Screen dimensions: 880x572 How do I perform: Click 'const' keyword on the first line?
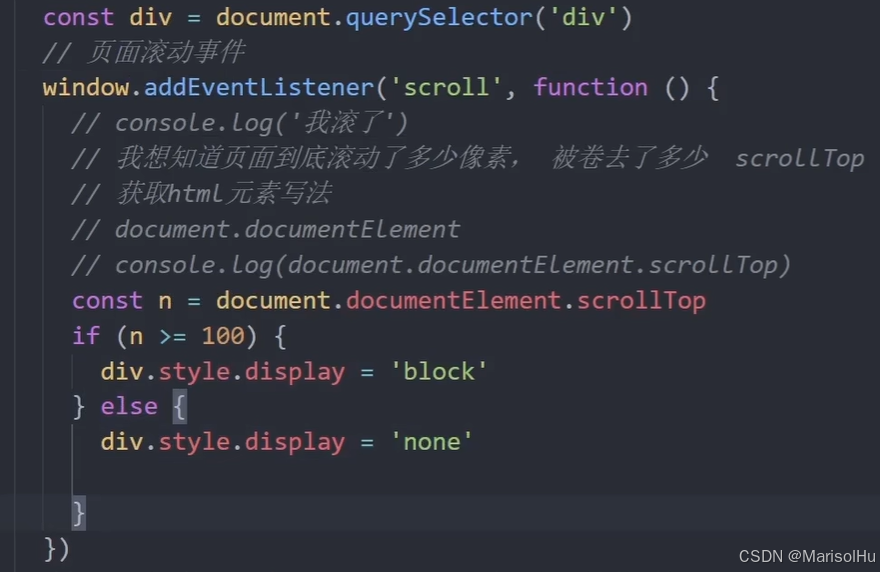pyautogui.click(x=79, y=17)
